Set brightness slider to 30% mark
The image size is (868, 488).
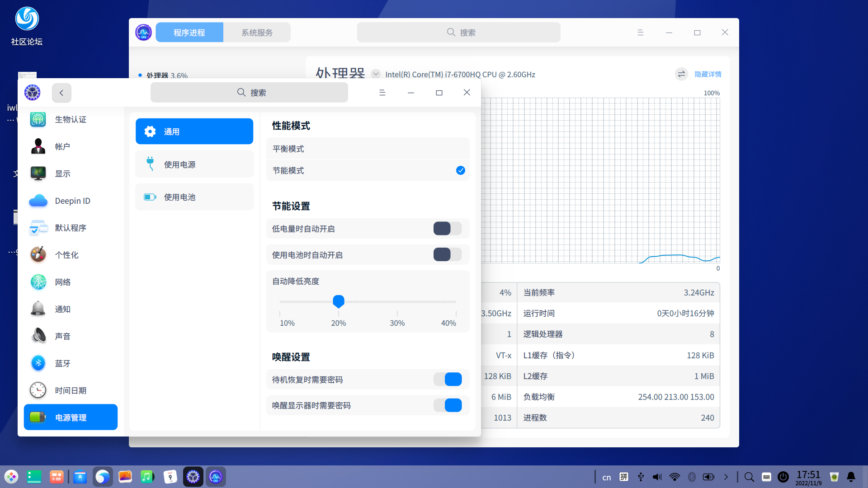click(397, 302)
